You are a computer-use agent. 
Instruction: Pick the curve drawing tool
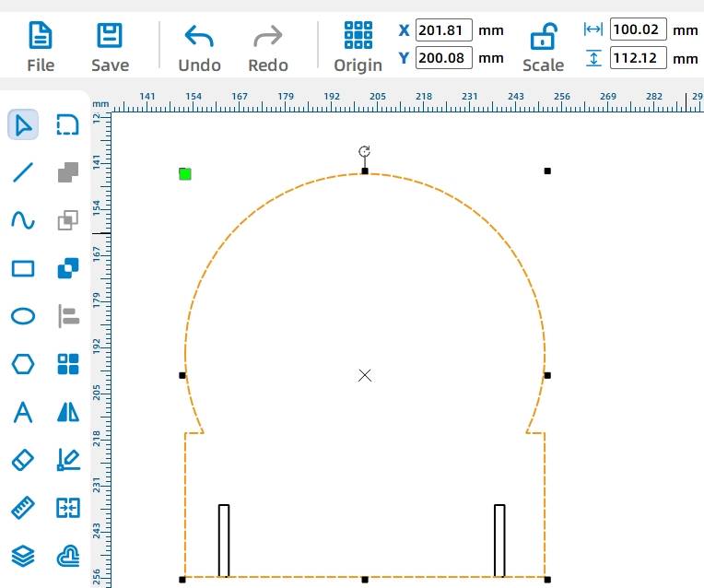pos(23,219)
